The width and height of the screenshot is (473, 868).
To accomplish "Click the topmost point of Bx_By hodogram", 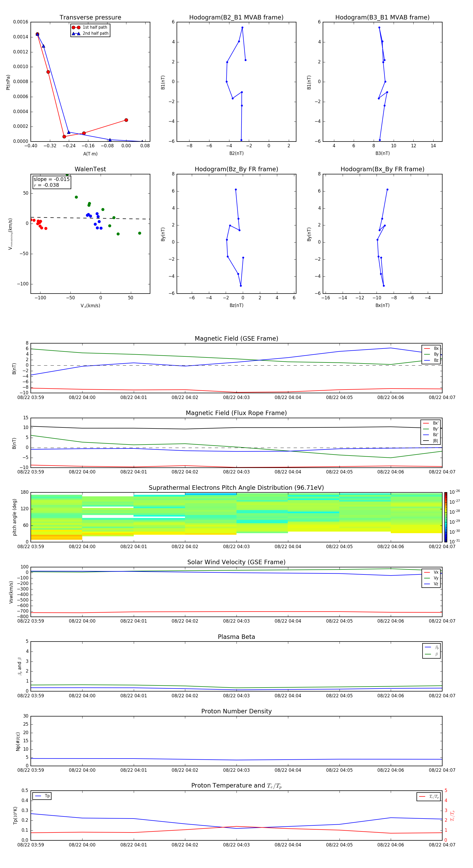I will [x=387, y=189].
